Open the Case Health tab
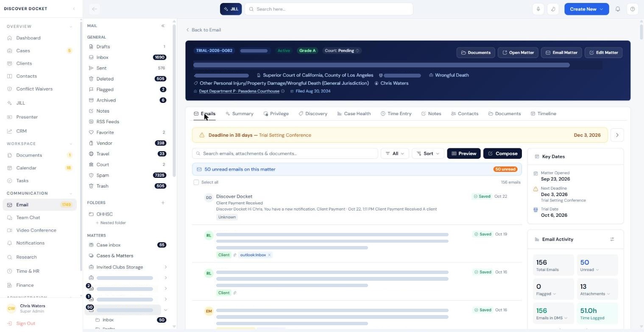The width and height of the screenshot is (644, 332). click(354, 114)
